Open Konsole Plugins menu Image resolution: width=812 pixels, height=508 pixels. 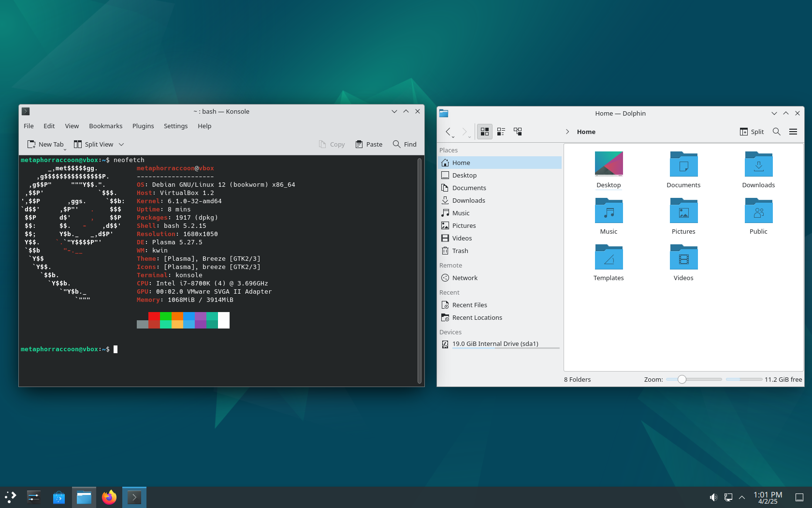(143, 126)
